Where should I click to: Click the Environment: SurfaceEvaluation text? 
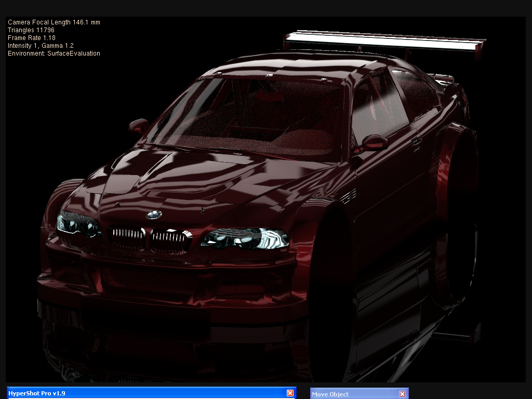(x=54, y=54)
